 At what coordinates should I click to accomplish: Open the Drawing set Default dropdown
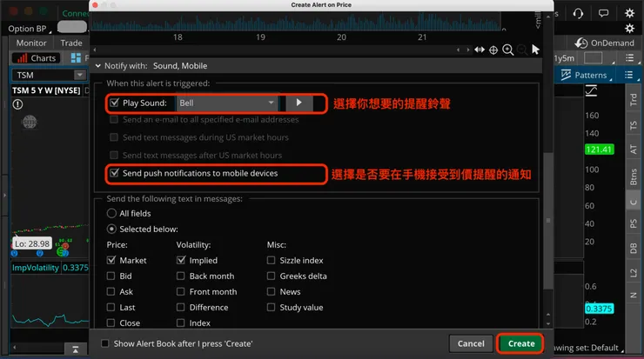pos(587,348)
